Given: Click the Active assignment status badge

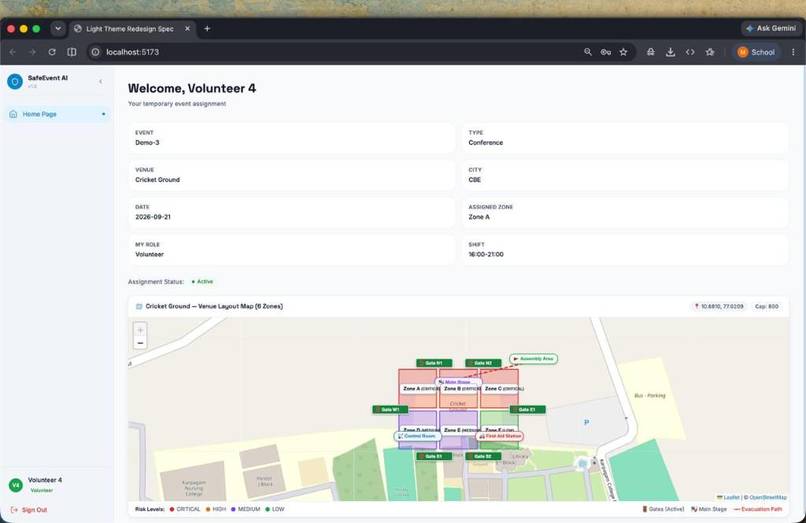Looking at the screenshot, I should point(203,282).
